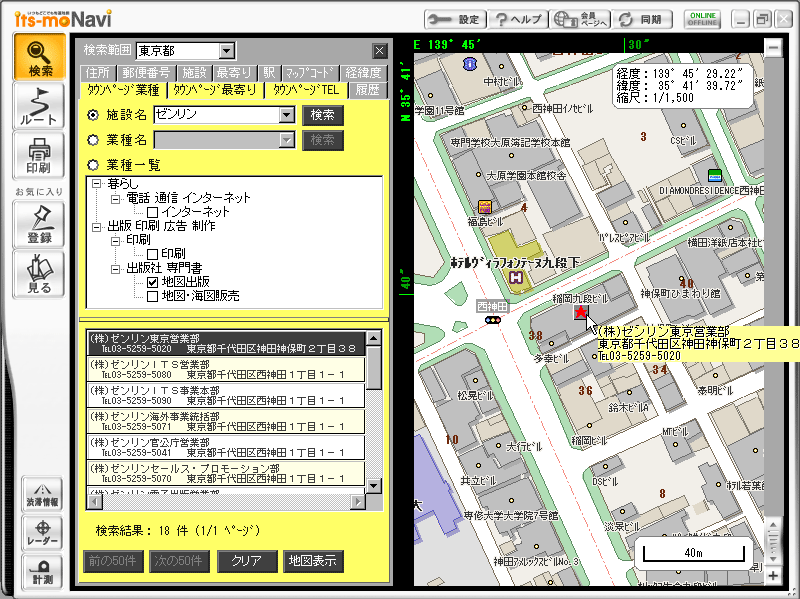
Task: Zoom in with the plus button
Action: [x=773, y=576]
